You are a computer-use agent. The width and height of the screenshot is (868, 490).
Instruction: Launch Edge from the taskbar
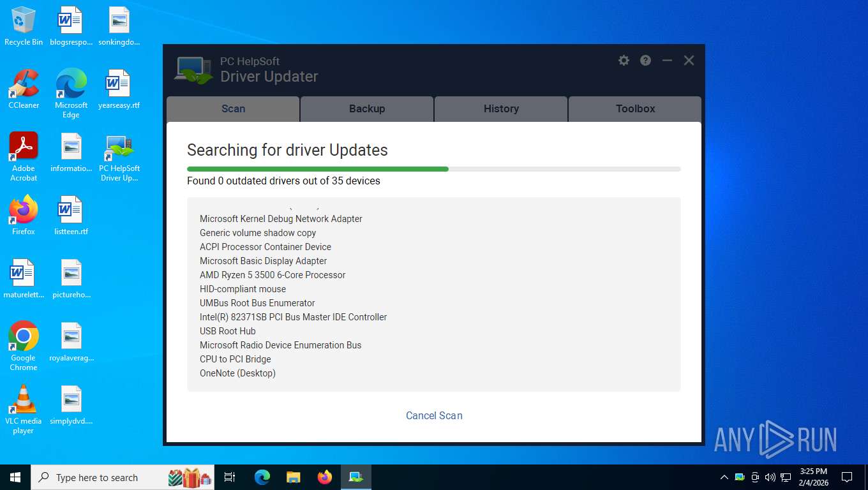[262, 477]
